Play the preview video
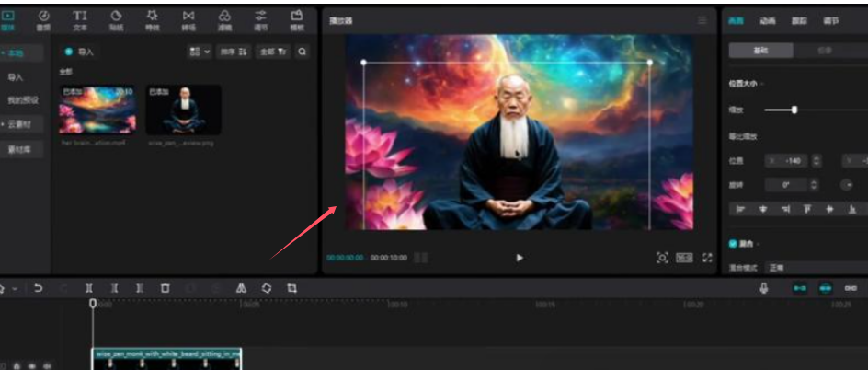Viewport: 868px width, 370px height. [x=520, y=258]
